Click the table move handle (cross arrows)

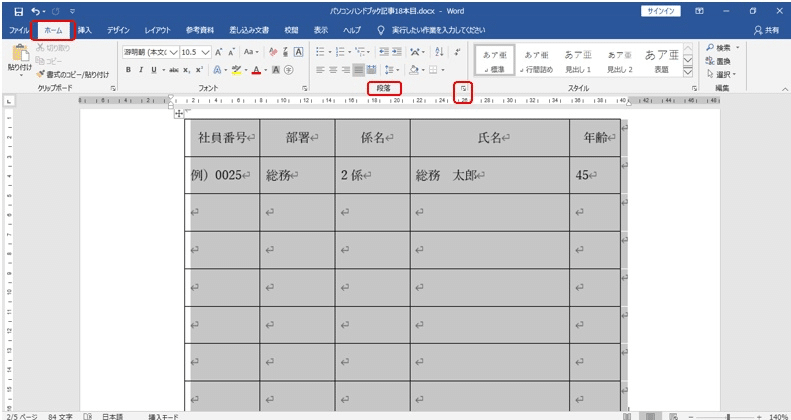[179, 114]
